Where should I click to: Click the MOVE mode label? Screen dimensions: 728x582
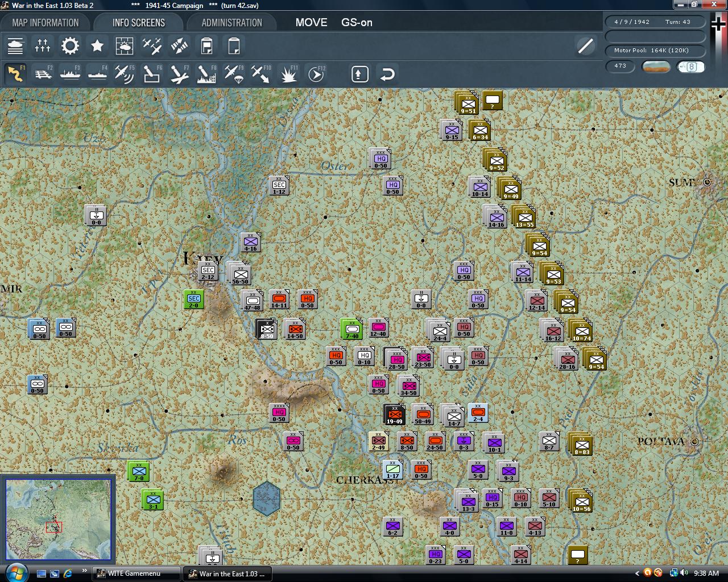[x=311, y=23]
